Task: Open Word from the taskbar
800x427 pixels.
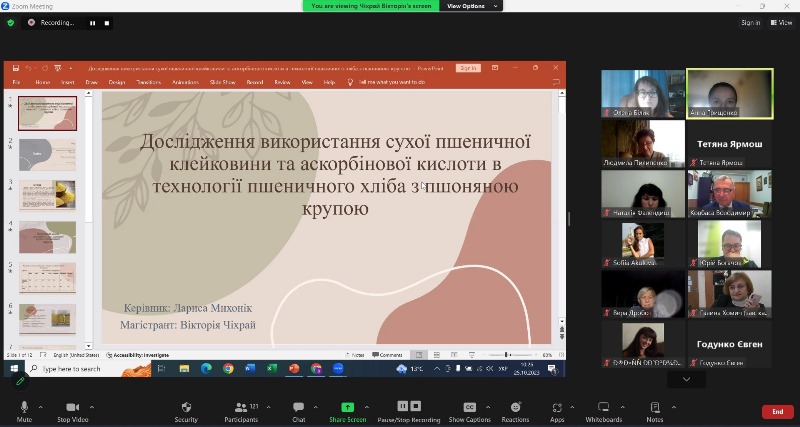Action: [x=250, y=369]
